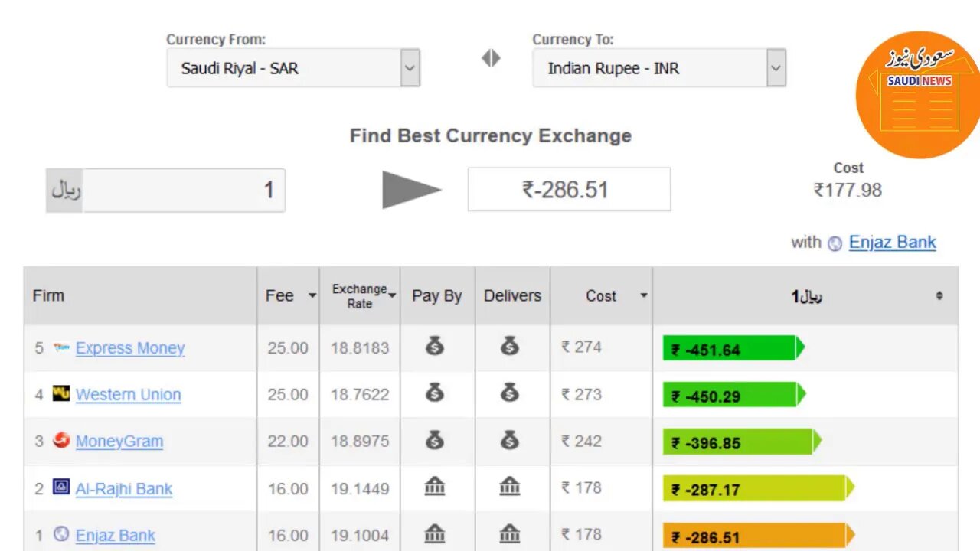980x551 pixels.
Task: Sort table by Cost column
Action: tap(644, 296)
